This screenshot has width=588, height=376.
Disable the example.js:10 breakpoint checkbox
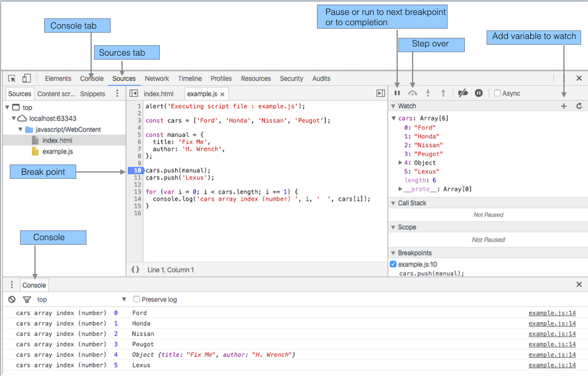(393, 264)
